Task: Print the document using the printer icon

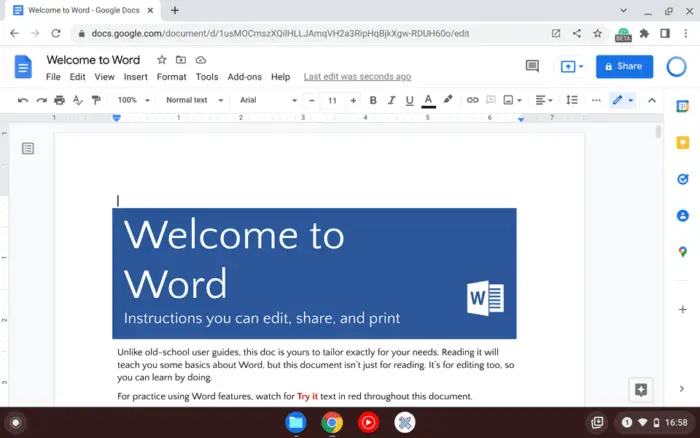Action: [x=59, y=100]
